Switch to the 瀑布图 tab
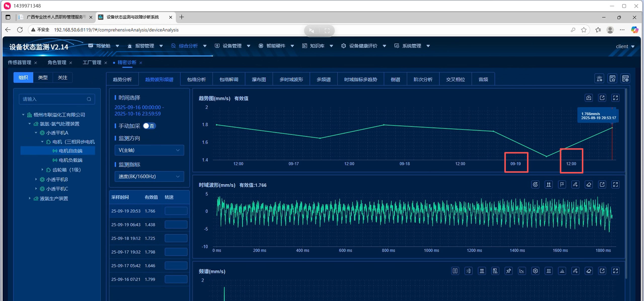Viewport: 644px width, 301px height. [259, 79]
